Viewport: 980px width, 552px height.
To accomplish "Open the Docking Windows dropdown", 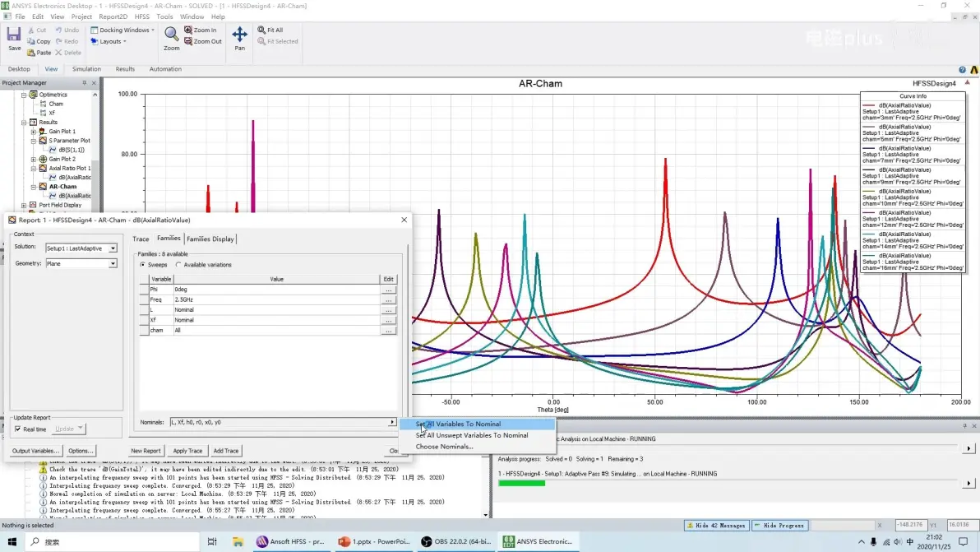I will pos(122,30).
